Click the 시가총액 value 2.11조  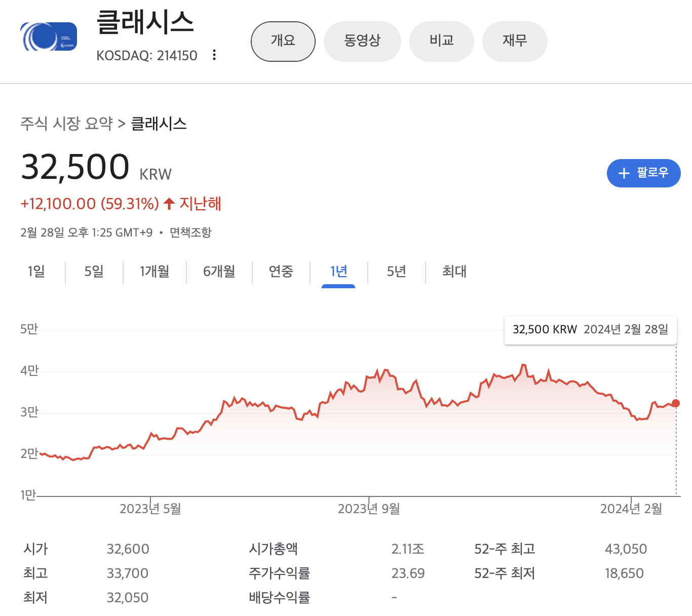click(408, 549)
